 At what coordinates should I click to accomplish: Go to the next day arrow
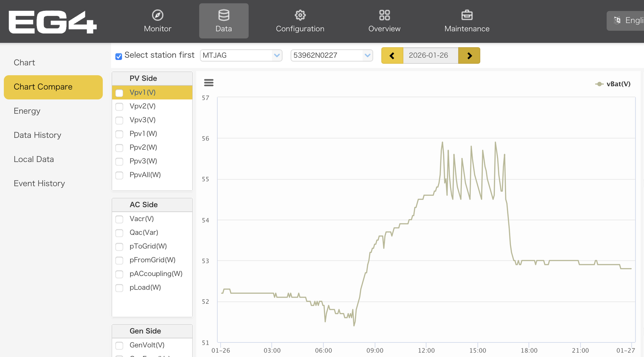(x=469, y=56)
